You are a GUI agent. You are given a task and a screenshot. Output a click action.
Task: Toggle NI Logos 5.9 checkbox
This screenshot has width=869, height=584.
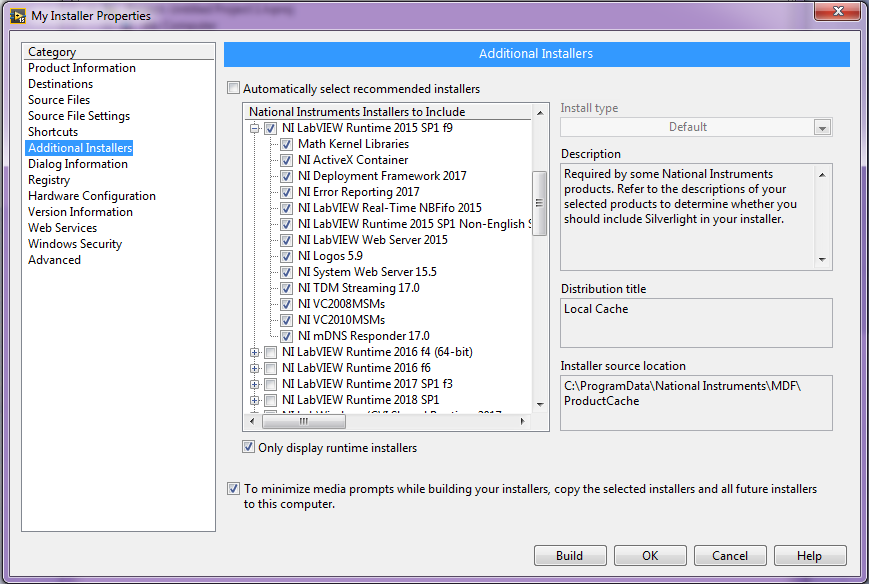pos(287,257)
